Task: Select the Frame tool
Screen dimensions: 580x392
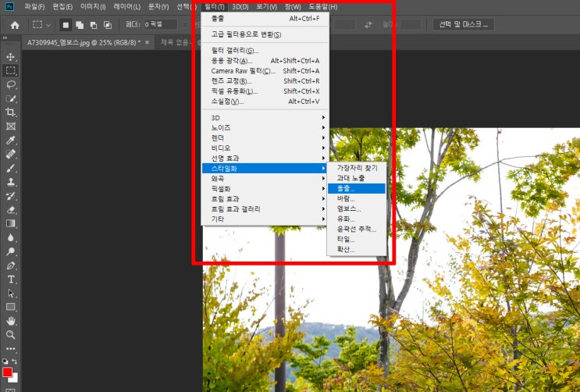Action: [10, 127]
